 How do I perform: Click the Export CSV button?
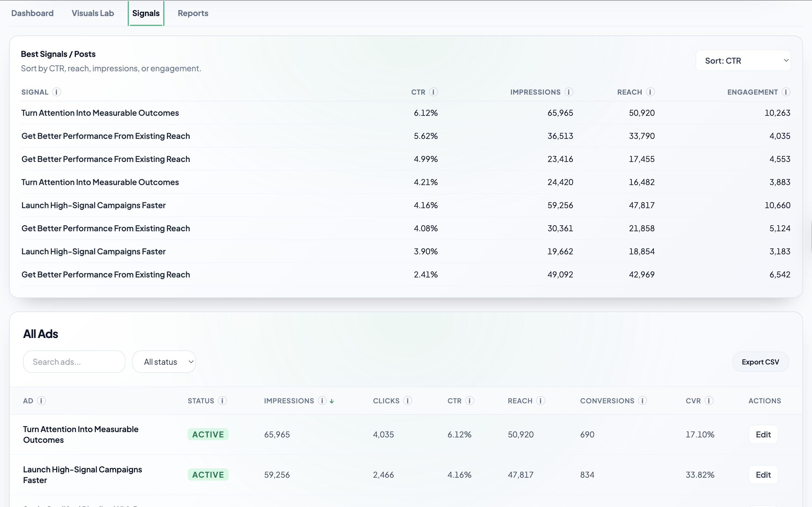pos(761,361)
